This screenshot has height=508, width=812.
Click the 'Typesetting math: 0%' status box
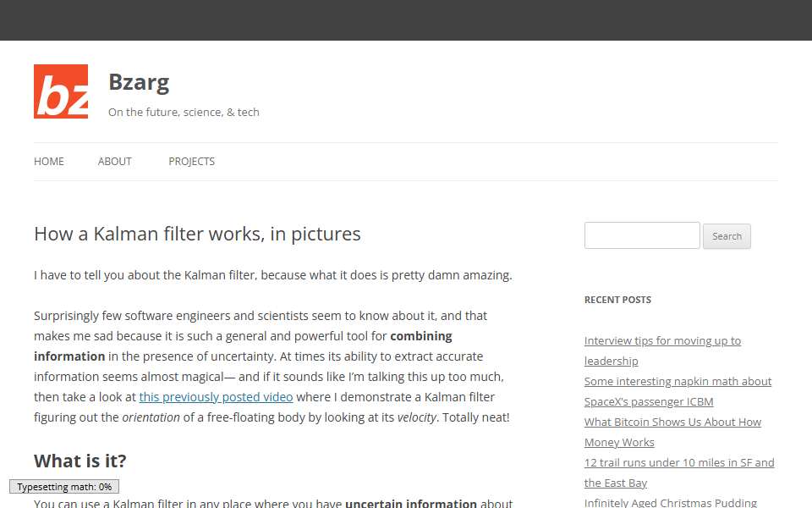64,486
